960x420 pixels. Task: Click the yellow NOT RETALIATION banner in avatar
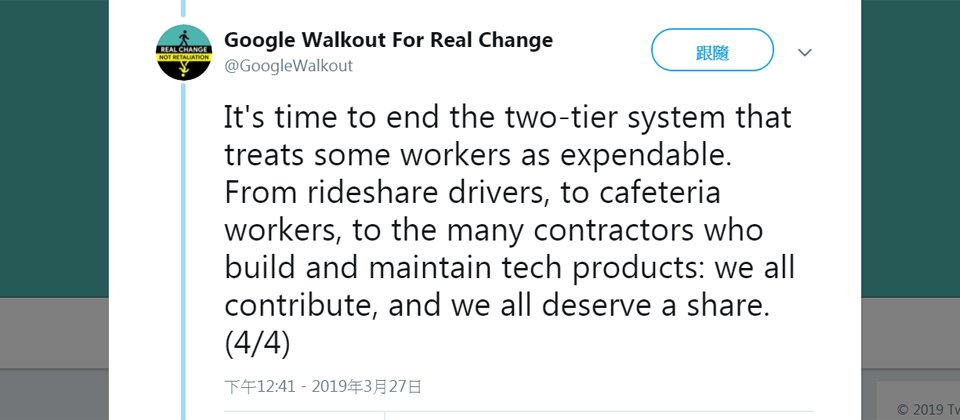point(184,57)
